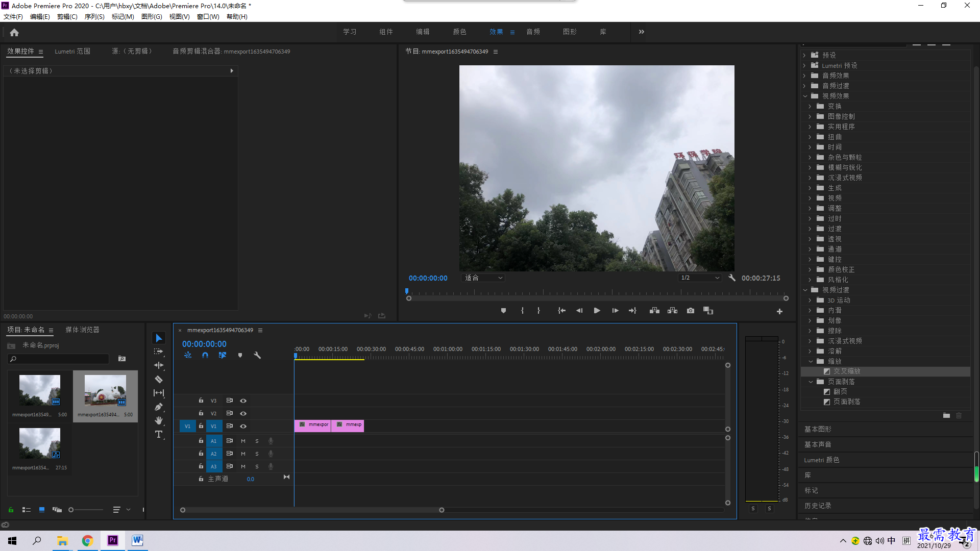Select the Slip tool
The width and height of the screenshot is (980, 551).
(x=159, y=393)
